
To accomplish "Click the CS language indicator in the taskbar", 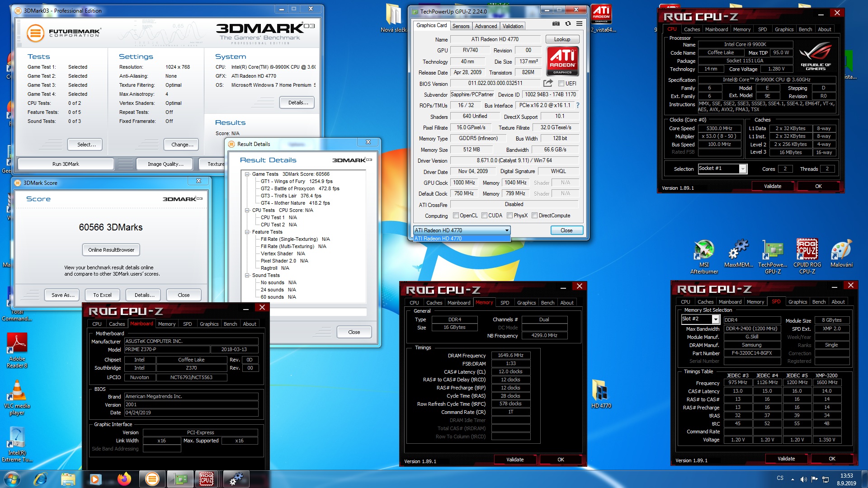I will pos(780,478).
